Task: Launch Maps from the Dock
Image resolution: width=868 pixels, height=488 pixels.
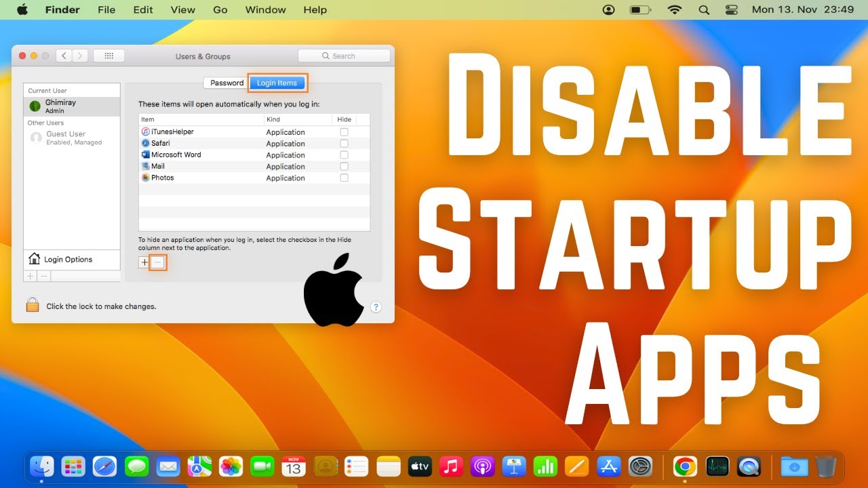Action: [x=200, y=466]
